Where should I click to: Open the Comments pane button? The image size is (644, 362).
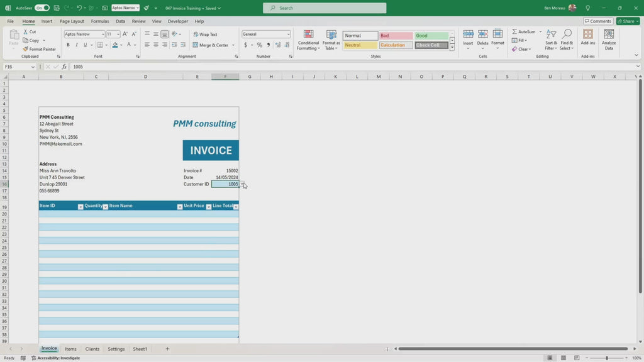pyautogui.click(x=597, y=21)
